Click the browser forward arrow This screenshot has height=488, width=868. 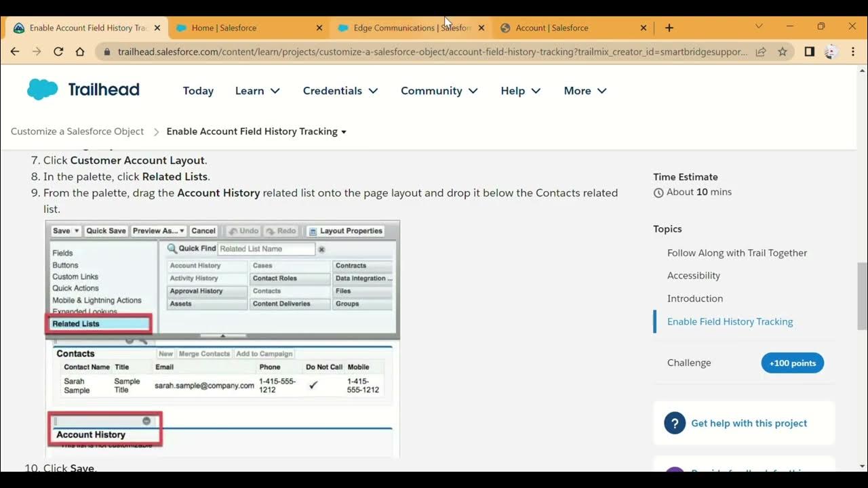point(37,52)
